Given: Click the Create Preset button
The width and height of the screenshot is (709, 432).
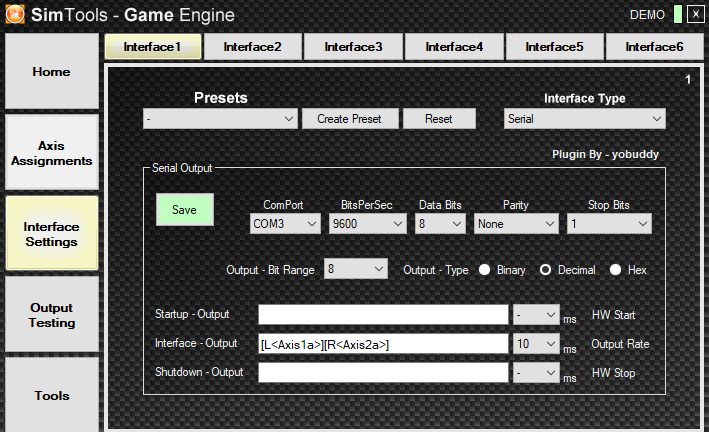Looking at the screenshot, I should pyautogui.click(x=349, y=119).
